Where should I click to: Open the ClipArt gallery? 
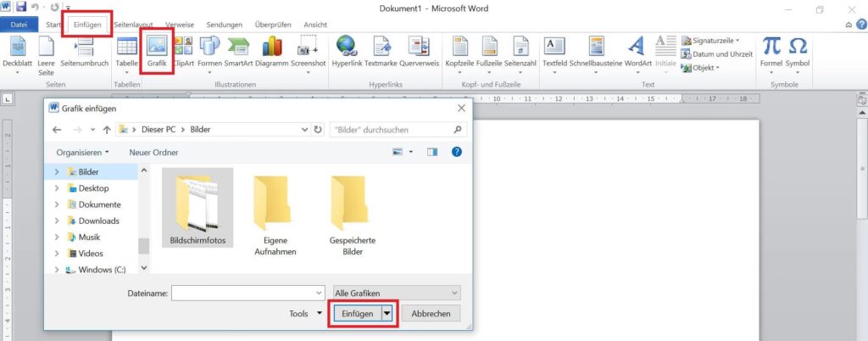182,51
